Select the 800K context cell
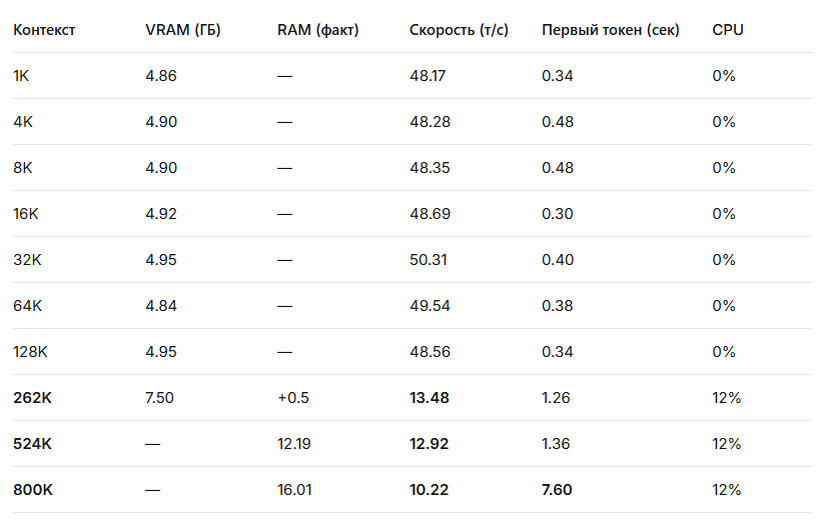The height and width of the screenshot is (529, 819). (x=33, y=489)
